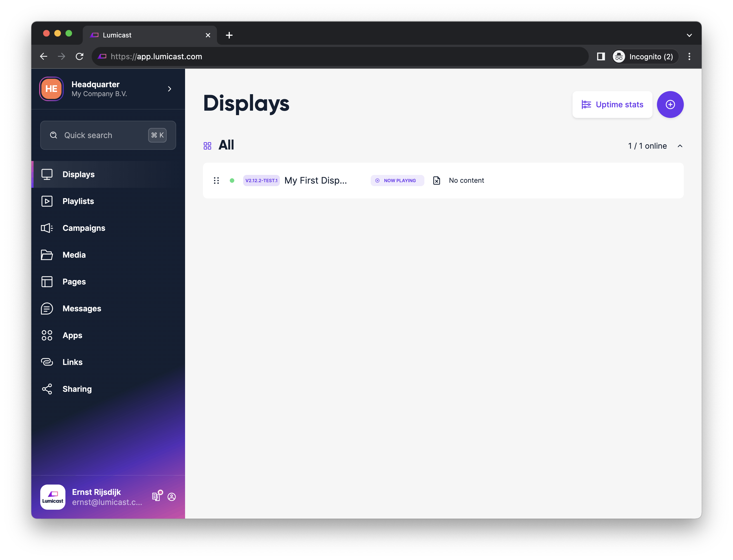
Task: Click the All grid view icon
Action: point(207,146)
